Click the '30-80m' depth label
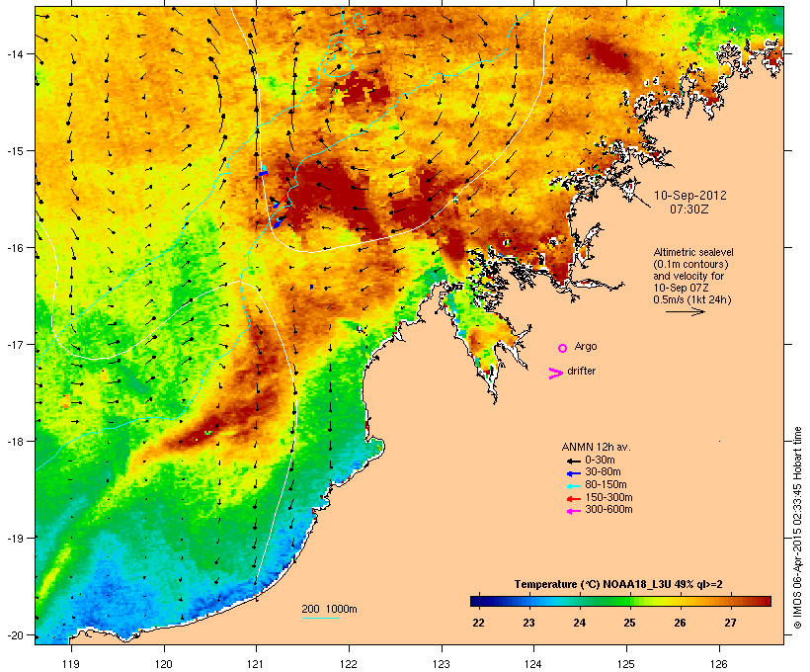The width and height of the screenshot is (810, 672). 603,472
